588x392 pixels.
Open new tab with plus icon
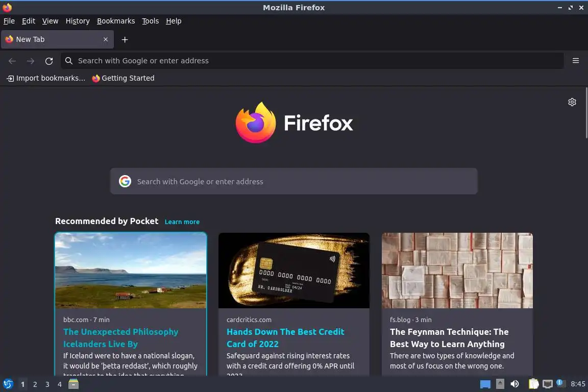[125, 40]
